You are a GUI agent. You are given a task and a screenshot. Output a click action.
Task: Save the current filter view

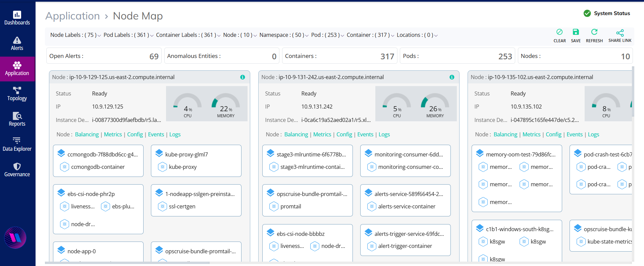[x=576, y=36]
